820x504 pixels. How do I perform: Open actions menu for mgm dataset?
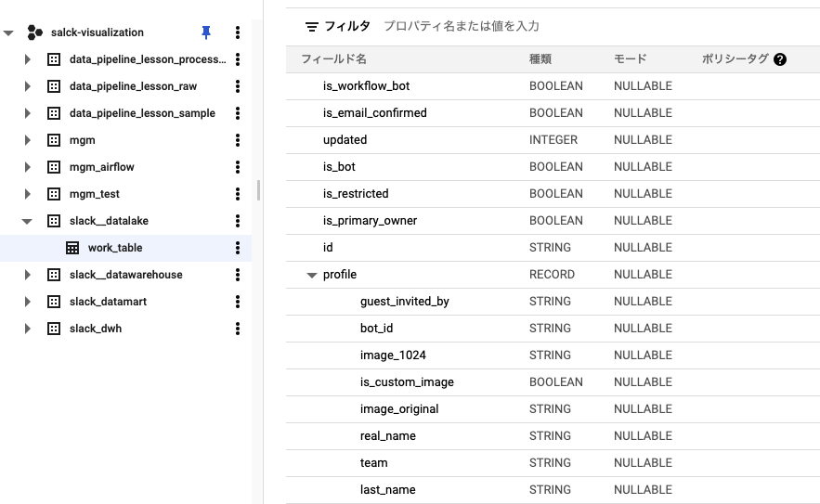(x=238, y=140)
